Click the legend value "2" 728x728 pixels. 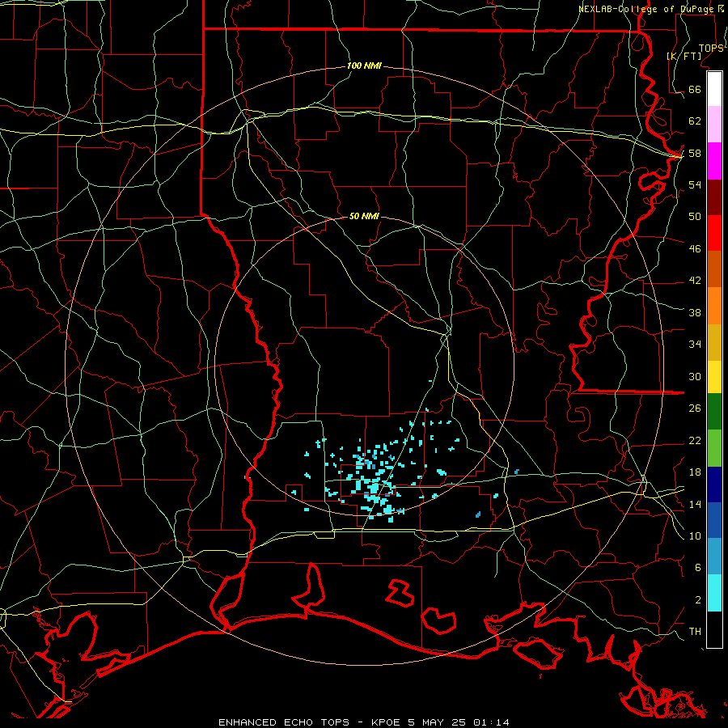[x=698, y=600]
